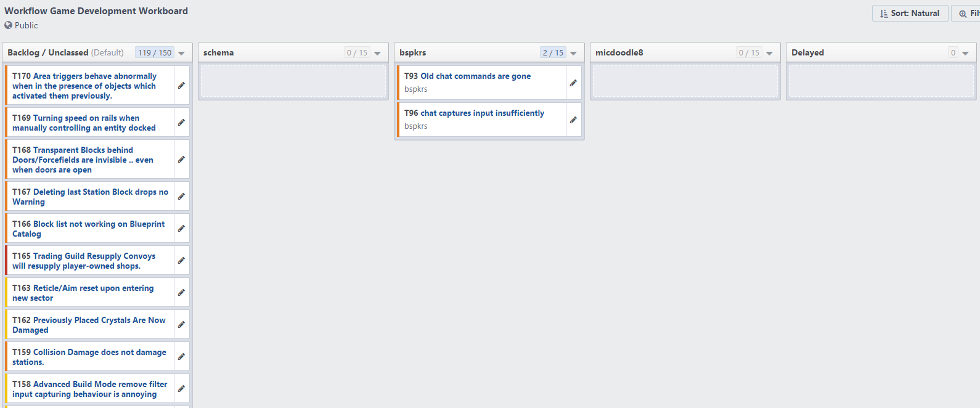980x408 pixels.
Task: Open the micdoodle8 column menu arrow
Action: (770, 53)
